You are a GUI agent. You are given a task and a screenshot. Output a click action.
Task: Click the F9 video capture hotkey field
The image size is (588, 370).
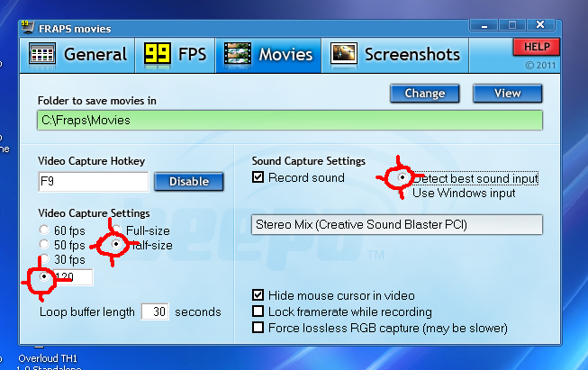click(94, 182)
